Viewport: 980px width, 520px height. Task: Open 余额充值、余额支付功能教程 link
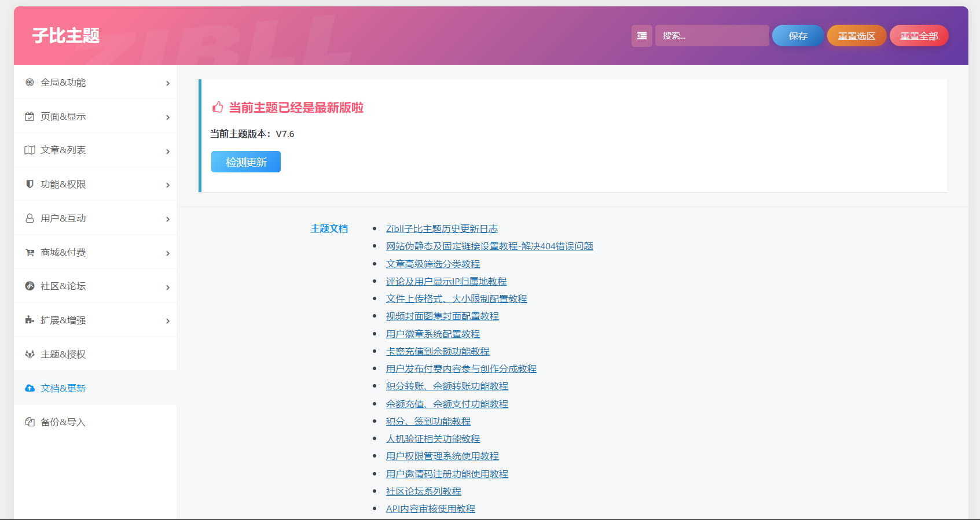coord(447,404)
